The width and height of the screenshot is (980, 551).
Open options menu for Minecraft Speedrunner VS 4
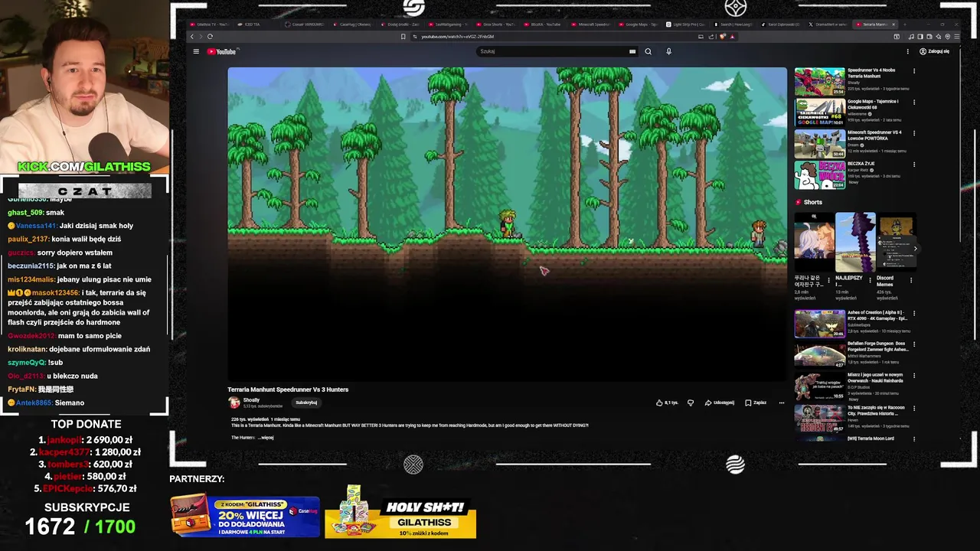(x=913, y=133)
